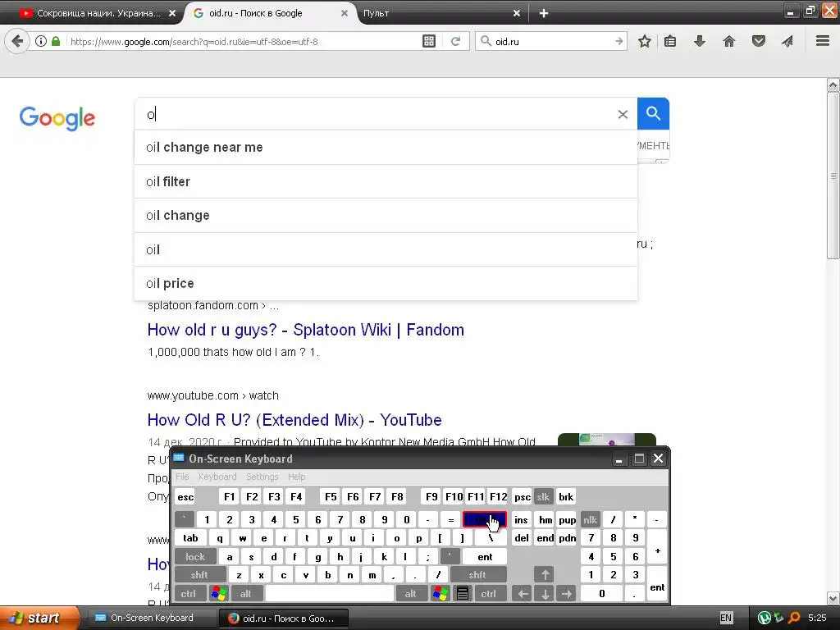This screenshot has height=630, width=840.
Task: Click the Firefox oid.ru taskbar button
Action: click(284, 619)
